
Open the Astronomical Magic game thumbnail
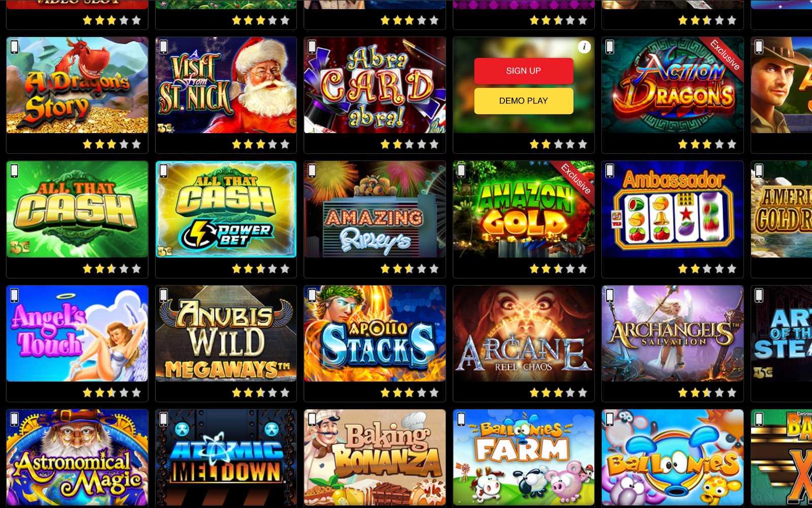77,457
